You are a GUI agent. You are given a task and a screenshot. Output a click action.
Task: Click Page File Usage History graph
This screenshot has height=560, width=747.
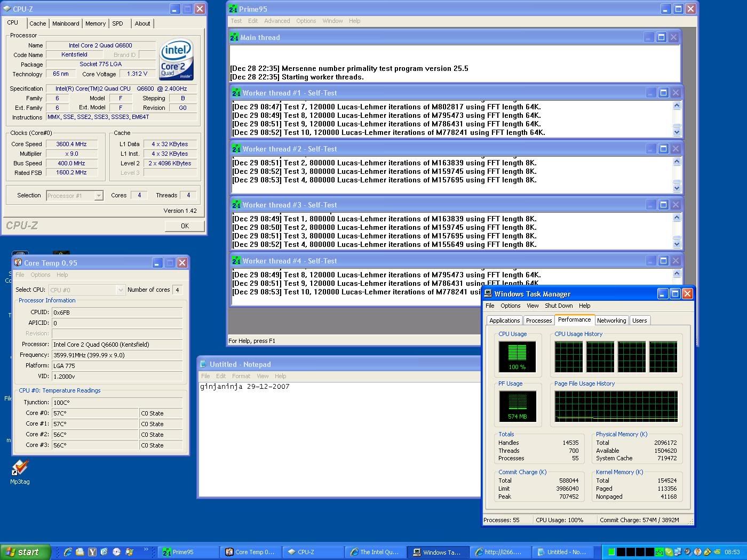tap(616, 406)
